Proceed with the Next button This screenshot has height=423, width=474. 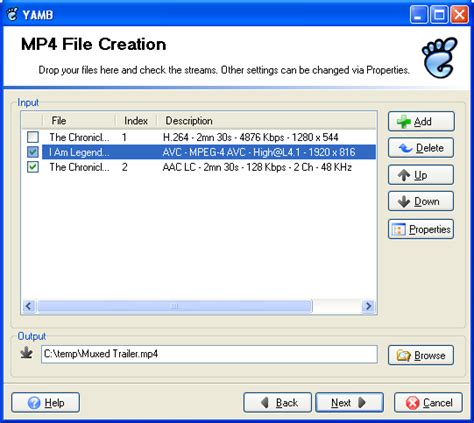pyautogui.click(x=350, y=403)
